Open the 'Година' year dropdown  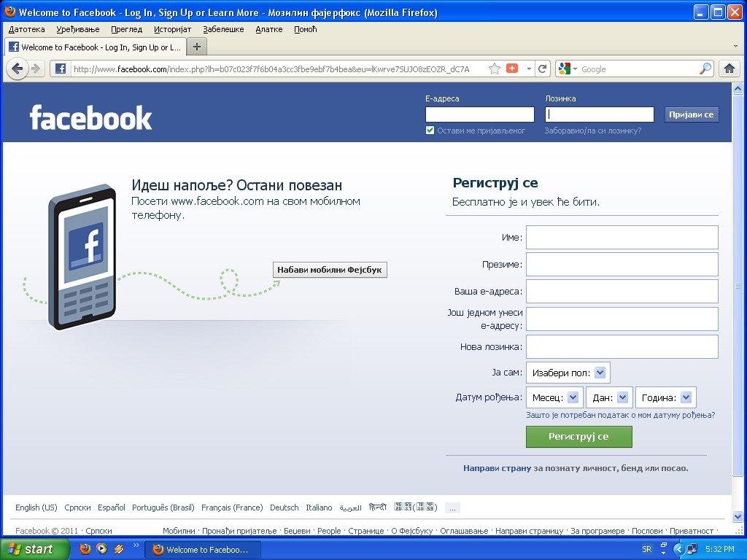666,397
